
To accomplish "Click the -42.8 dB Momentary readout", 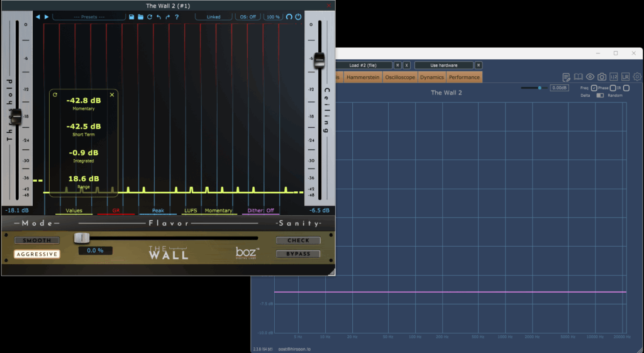I will click(x=84, y=101).
